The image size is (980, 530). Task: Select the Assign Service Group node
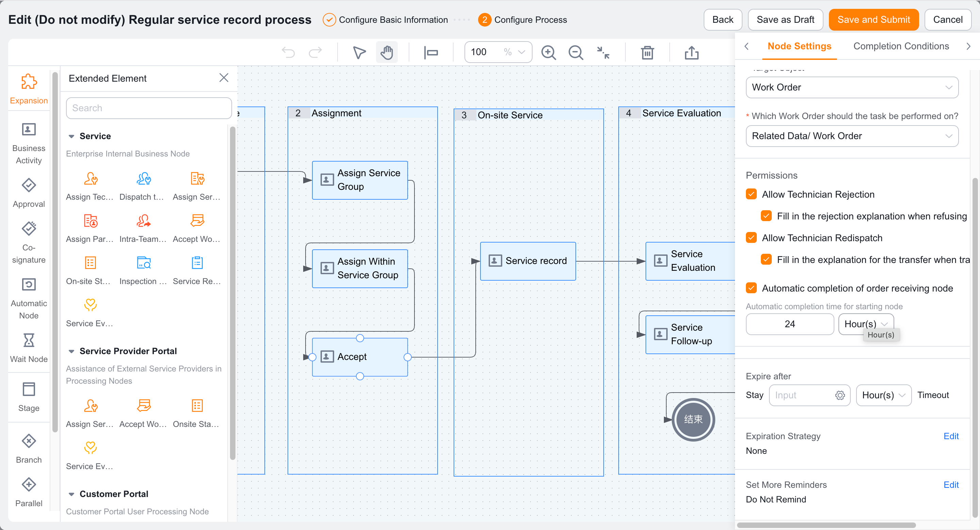pyautogui.click(x=360, y=180)
